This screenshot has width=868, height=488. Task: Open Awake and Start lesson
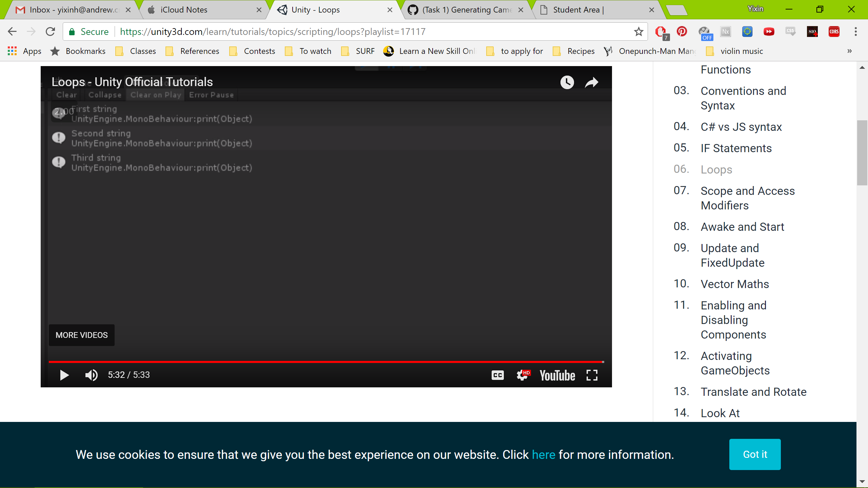(x=742, y=227)
